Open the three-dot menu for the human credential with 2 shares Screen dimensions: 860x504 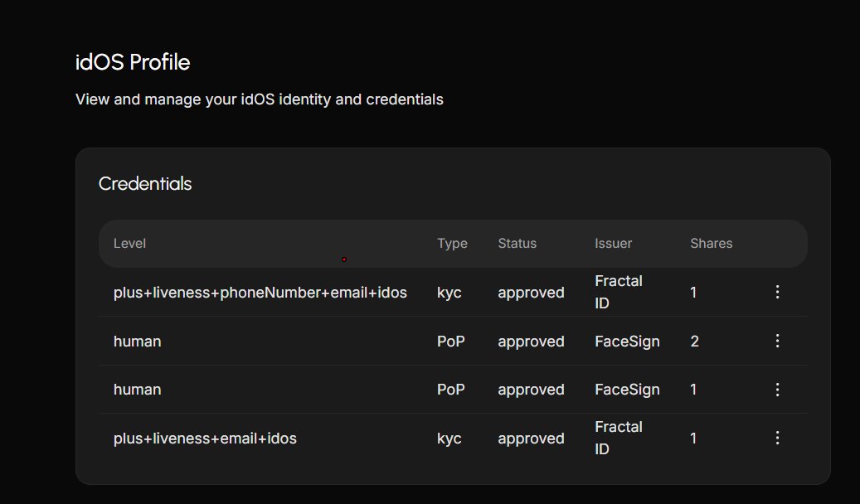tap(777, 341)
